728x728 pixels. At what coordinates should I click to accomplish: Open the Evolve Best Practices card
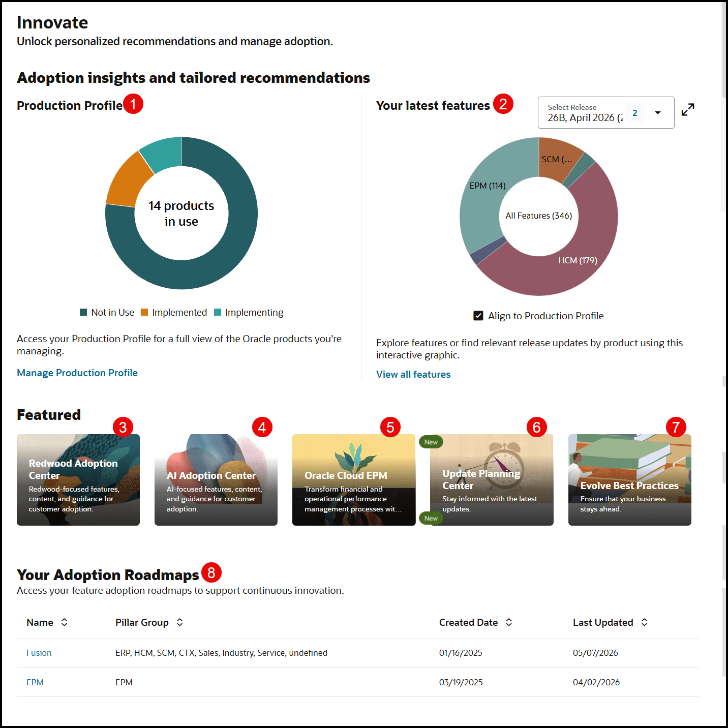pyautogui.click(x=630, y=480)
